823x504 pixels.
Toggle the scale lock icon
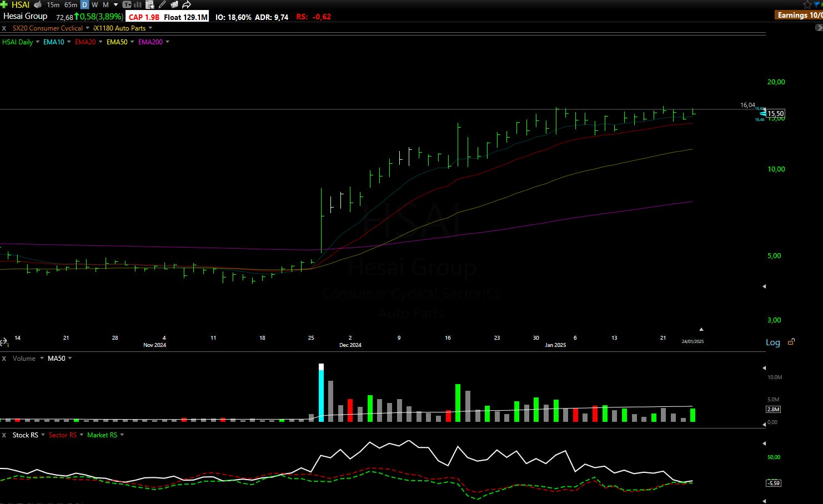click(791, 342)
